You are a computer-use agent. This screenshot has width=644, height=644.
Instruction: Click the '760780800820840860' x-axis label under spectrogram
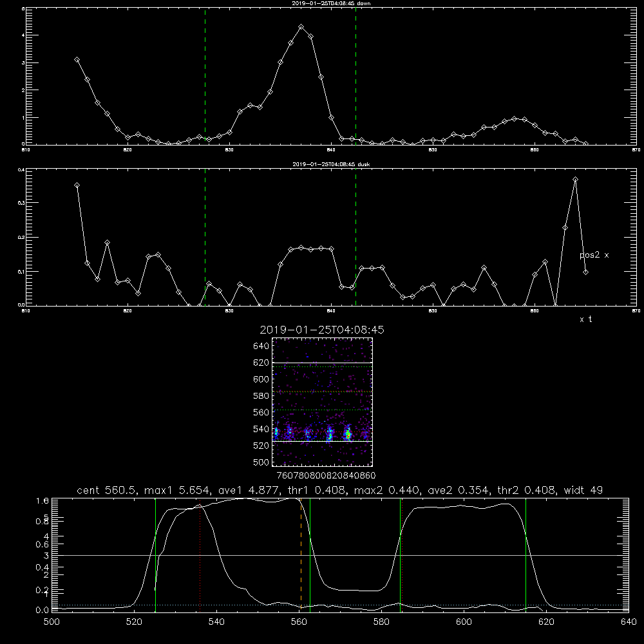[326, 475]
